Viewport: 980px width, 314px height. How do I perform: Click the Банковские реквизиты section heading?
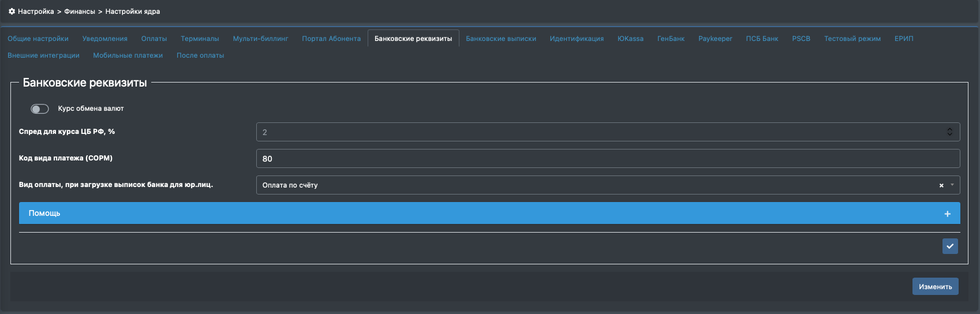pyautogui.click(x=85, y=83)
